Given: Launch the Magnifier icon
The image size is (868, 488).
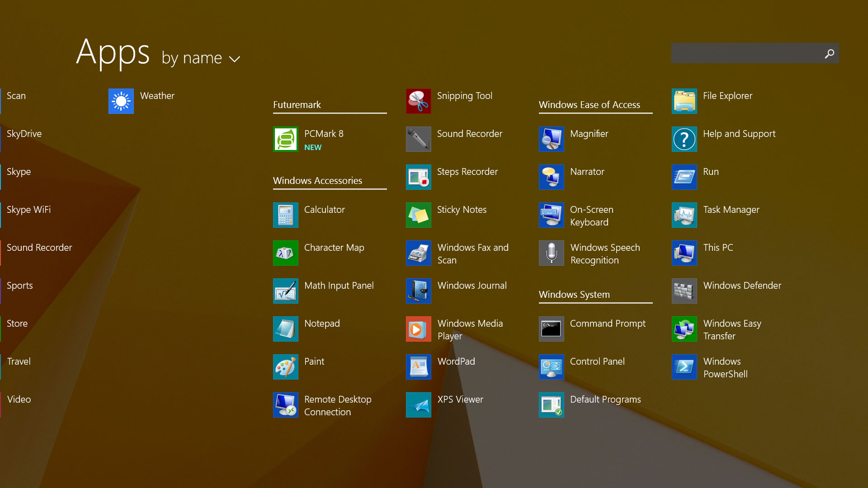Looking at the screenshot, I should pos(551,139).
